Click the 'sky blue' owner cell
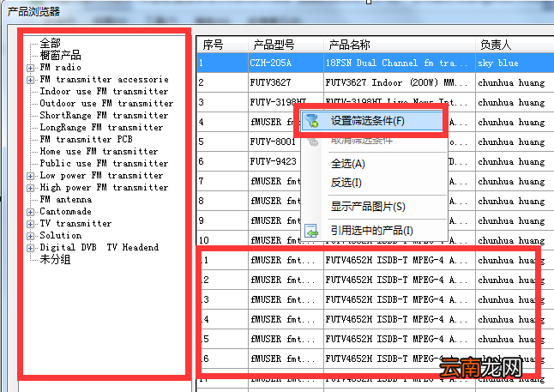 tap(515, 63)
